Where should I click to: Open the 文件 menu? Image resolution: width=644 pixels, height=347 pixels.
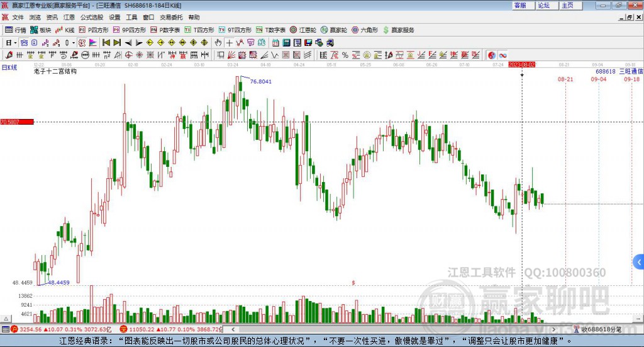[18, 17]
